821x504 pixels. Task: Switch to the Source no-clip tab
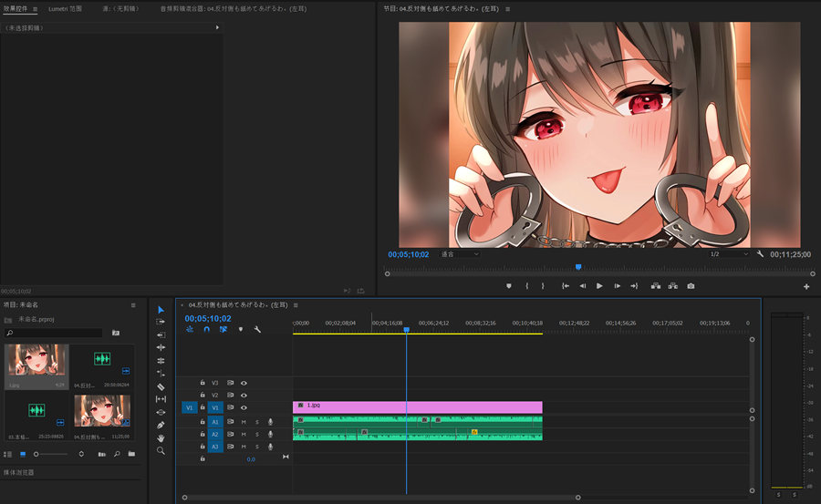pos(120,9)
